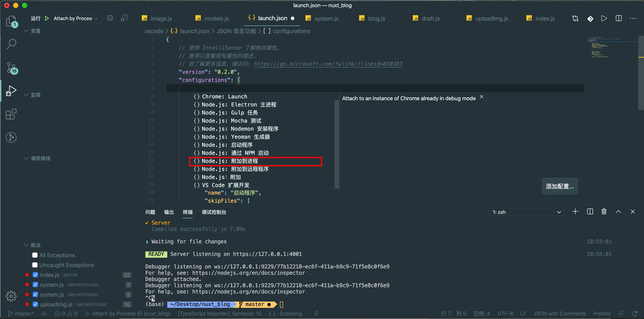Disable the uploadImg.js breakpoint checkbox
644x319 pixels.
[x=35, y=304]
